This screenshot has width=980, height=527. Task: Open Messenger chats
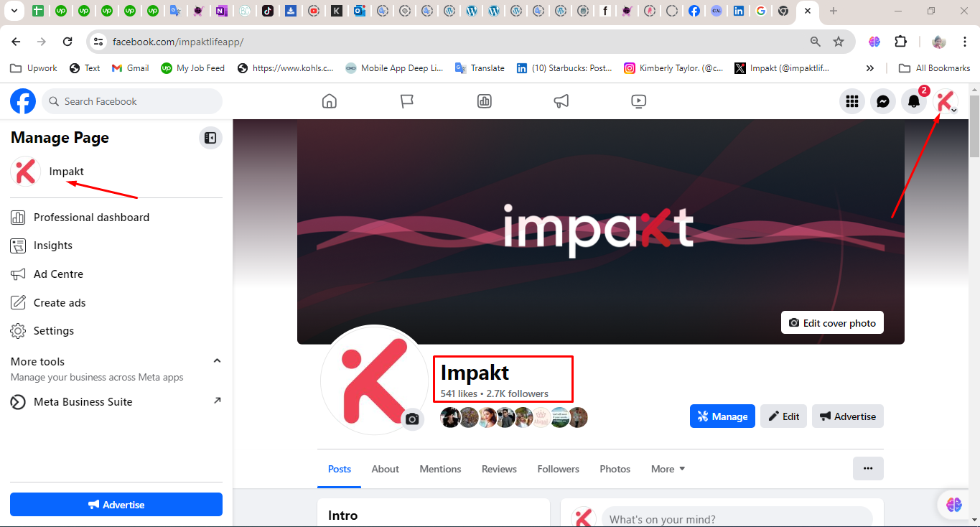883,101
